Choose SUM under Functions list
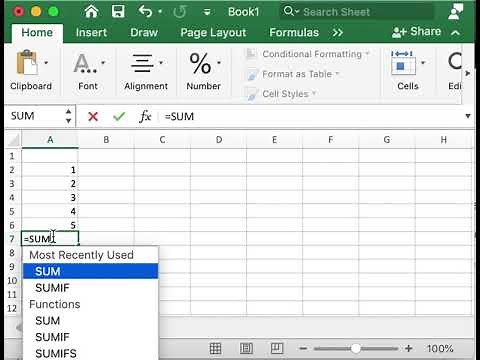 (90, 321)
